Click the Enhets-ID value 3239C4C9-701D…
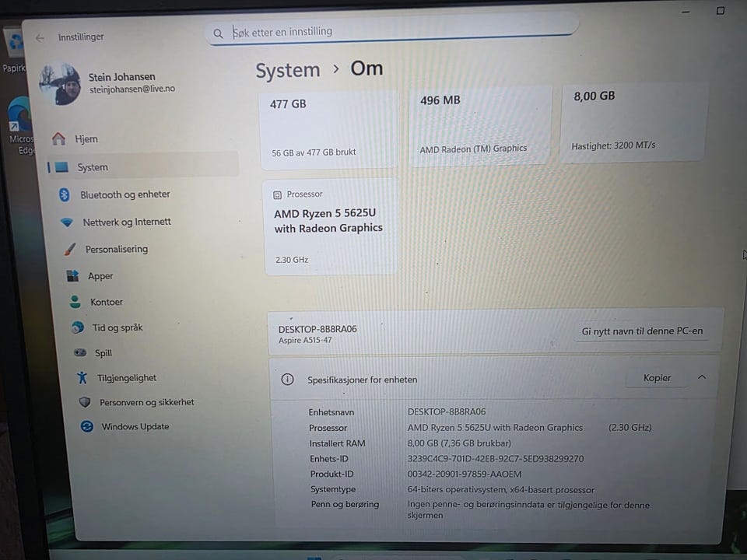Screen dimensions: 747x560 pos(496,459)
